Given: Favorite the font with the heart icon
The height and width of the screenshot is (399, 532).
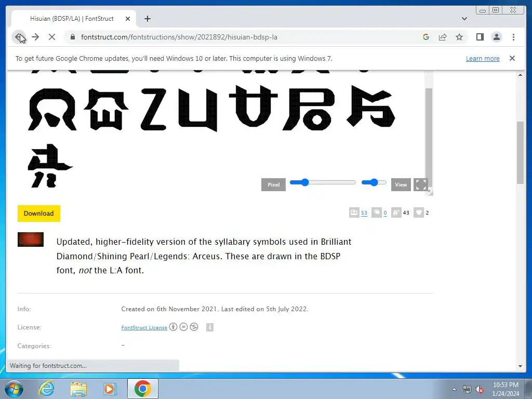Looking at the screenshot, I should 419,212.
